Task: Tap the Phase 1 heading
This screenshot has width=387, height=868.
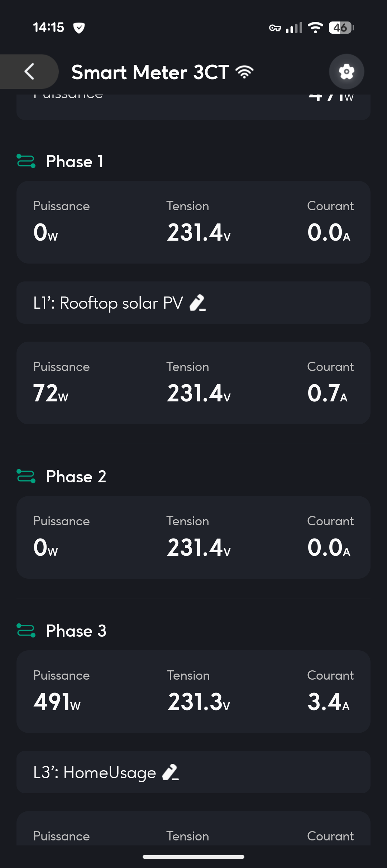Action: click(75, 161)
